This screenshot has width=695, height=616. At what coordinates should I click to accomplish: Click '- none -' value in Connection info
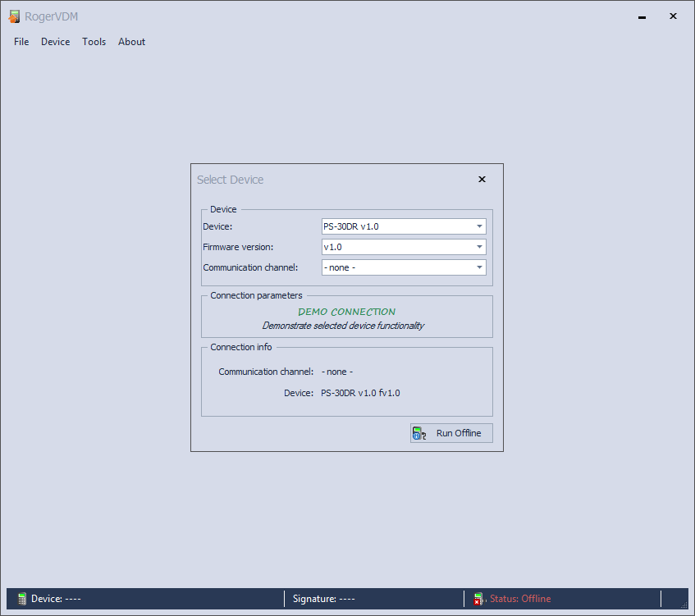337,372
